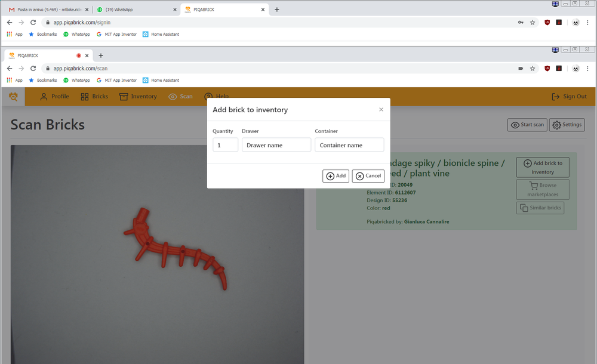Click profile avatar in back window toolbar
This screenshot has height=364, width=597.
coord(576,23)
